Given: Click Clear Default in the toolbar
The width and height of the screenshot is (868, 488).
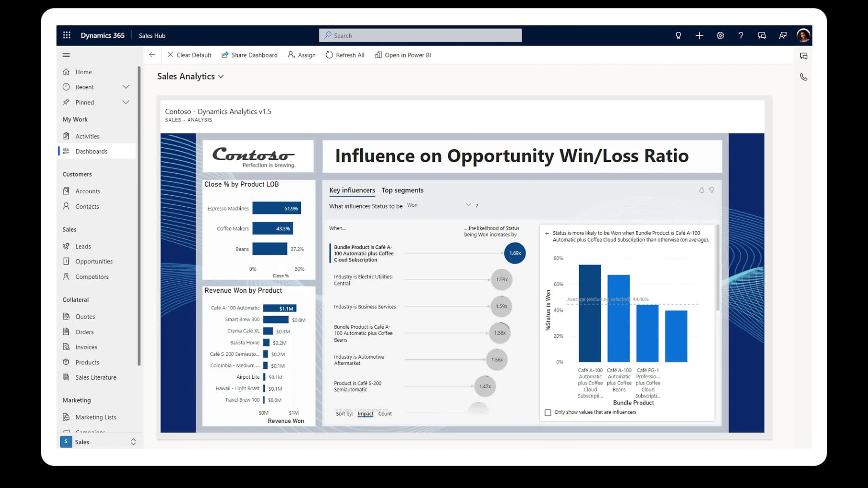Looking at the screenshot, I should (x=189, y=55).
